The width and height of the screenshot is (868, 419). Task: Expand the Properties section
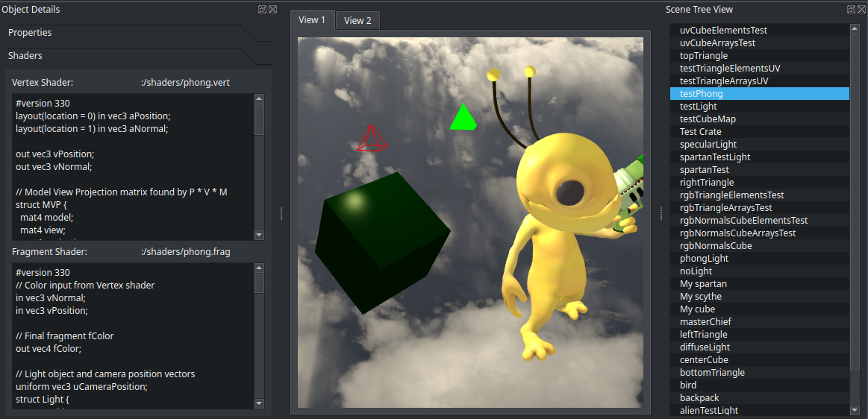[x=30, y=33]
